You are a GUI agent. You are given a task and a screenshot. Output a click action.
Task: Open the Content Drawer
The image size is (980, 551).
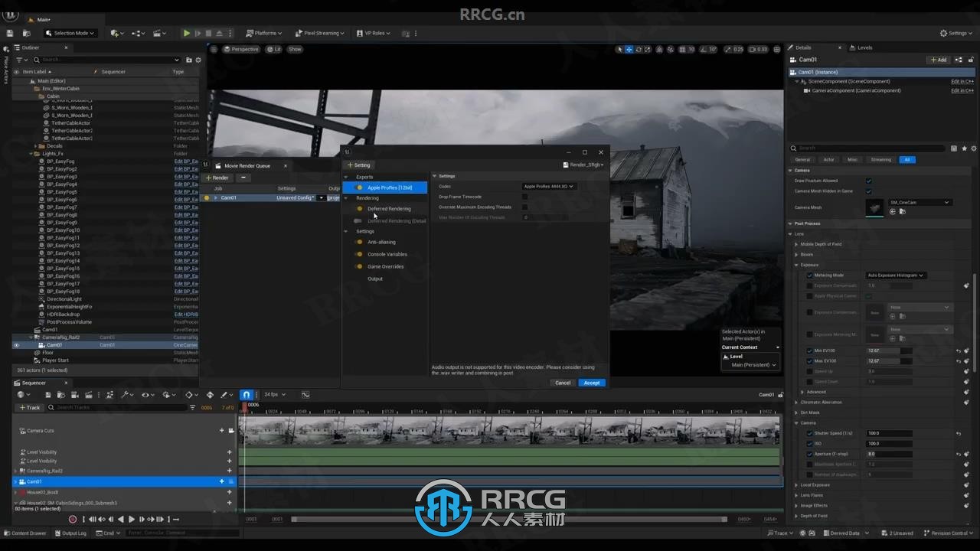pyautogui.click(x=26, y=533)
